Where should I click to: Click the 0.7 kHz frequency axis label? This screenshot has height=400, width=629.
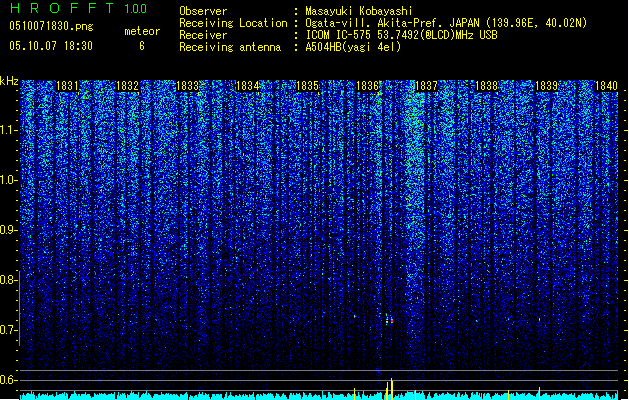pyautogui.click(x=8, y=330)
